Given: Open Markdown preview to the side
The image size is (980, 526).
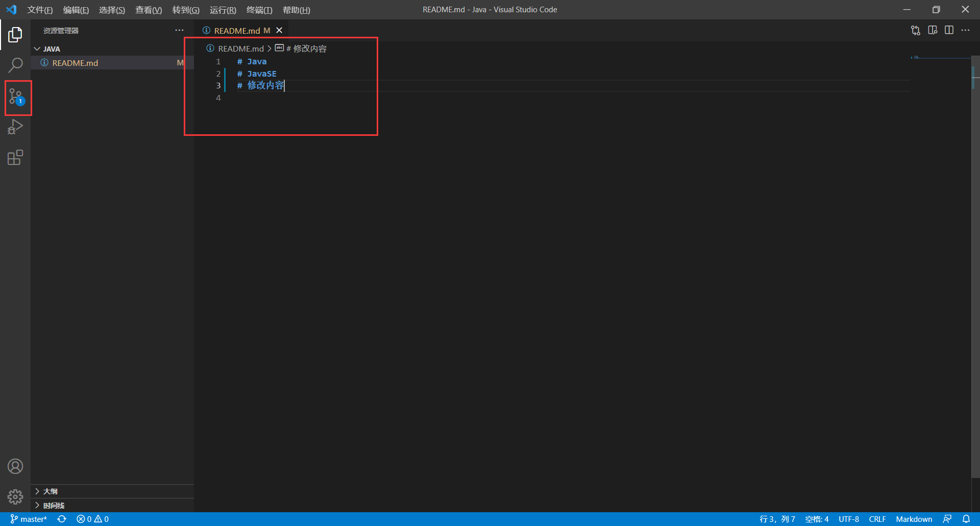Looking at the screenshot, I should pos(933,31).
